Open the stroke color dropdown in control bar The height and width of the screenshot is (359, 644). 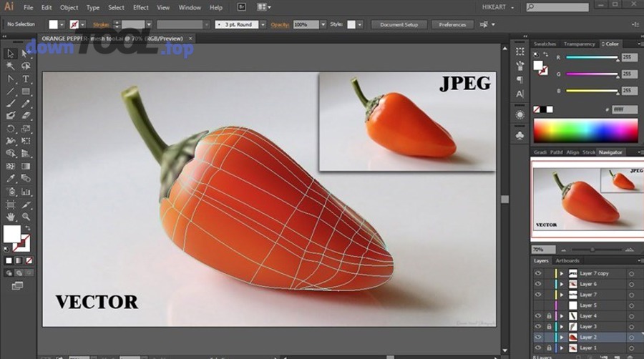click(x=83, y=24)
